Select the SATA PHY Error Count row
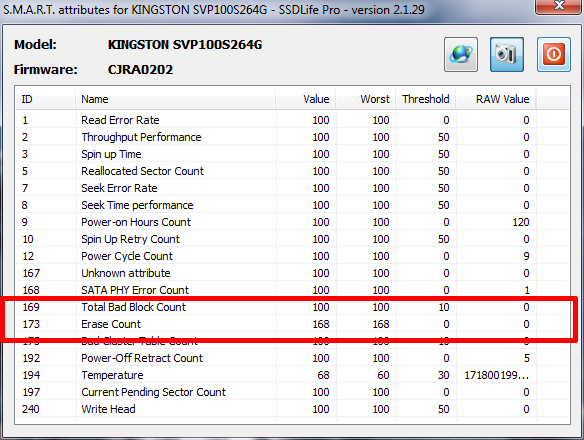The width and height of the screenshot is (584, 440). (292, 290)
